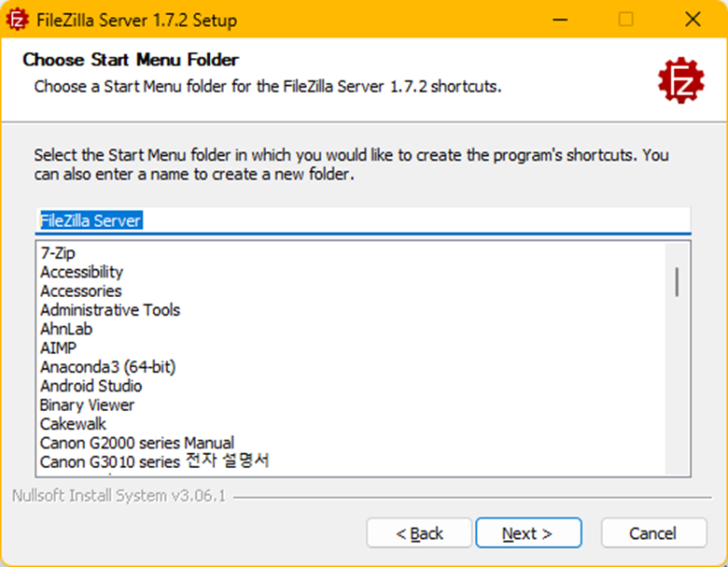Click the FileZilla icon in title bar
Image resolution: width=728 pixels, height=567 pixels.
coord(17,20)
